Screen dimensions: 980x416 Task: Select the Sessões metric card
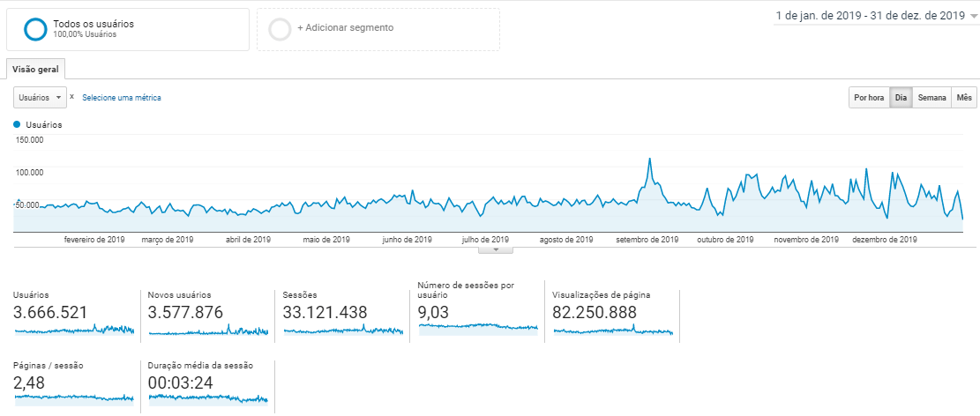click(342, 313)
